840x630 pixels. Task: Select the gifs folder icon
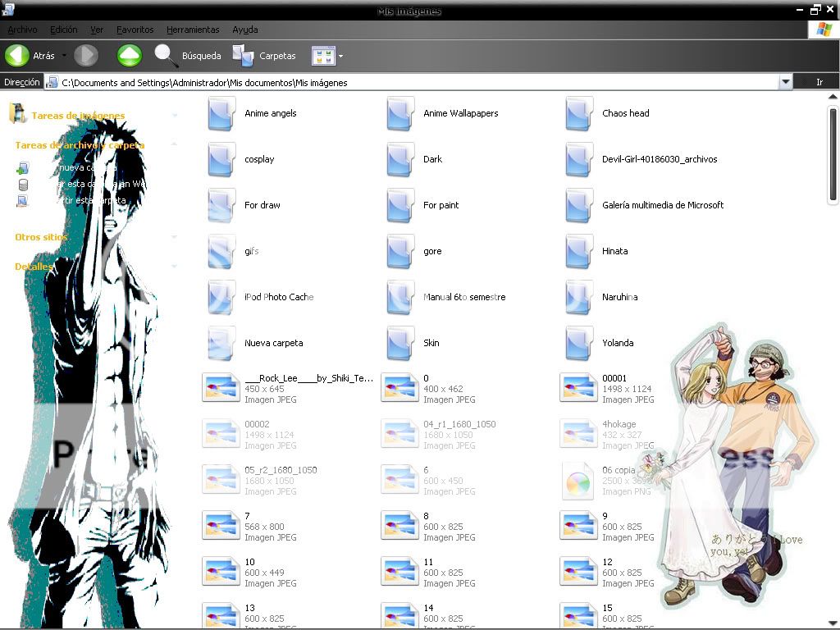point(221,252)
